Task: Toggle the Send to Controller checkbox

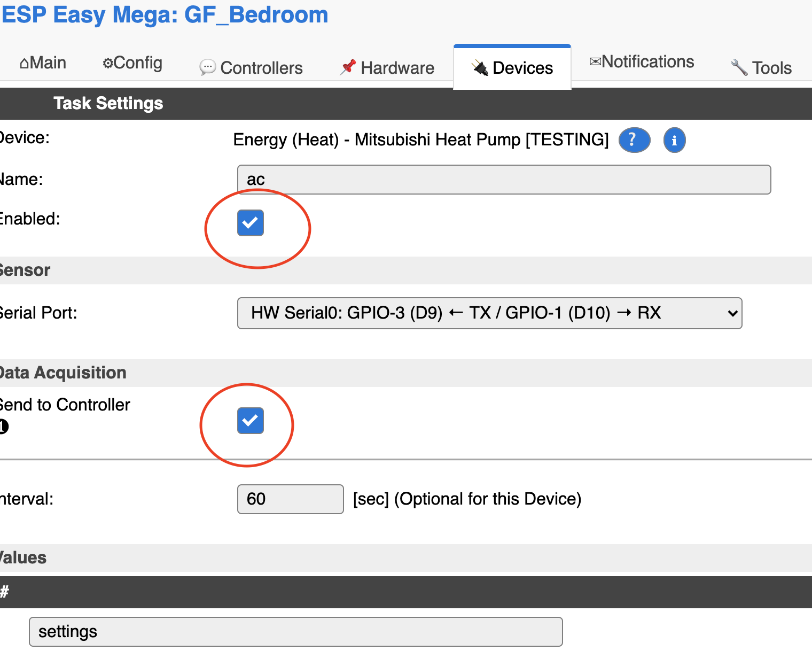Action: (x=251, y=421)
